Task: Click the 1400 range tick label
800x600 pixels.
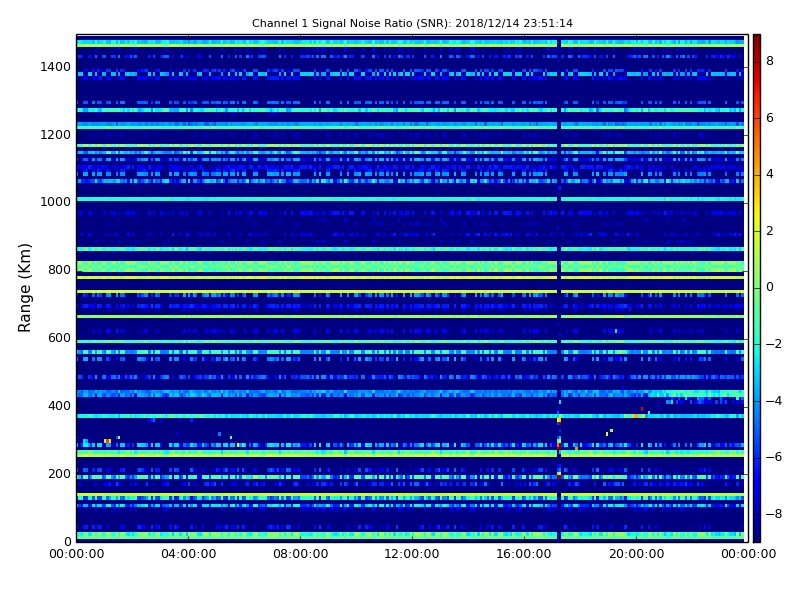Action: (55, 67)
